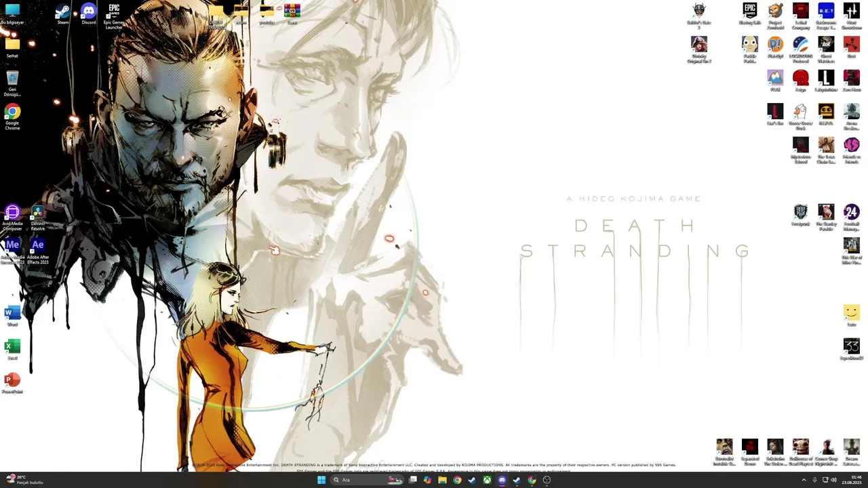Open volume control in system tray
The height and width of the screenshot is (488, 868).
[x=833, y=480]
